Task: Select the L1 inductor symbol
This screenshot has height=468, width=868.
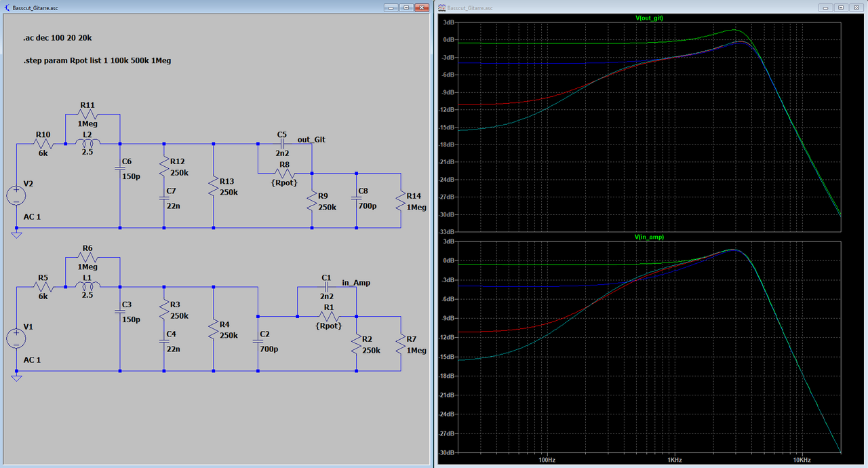Action: tap(87, 286)
